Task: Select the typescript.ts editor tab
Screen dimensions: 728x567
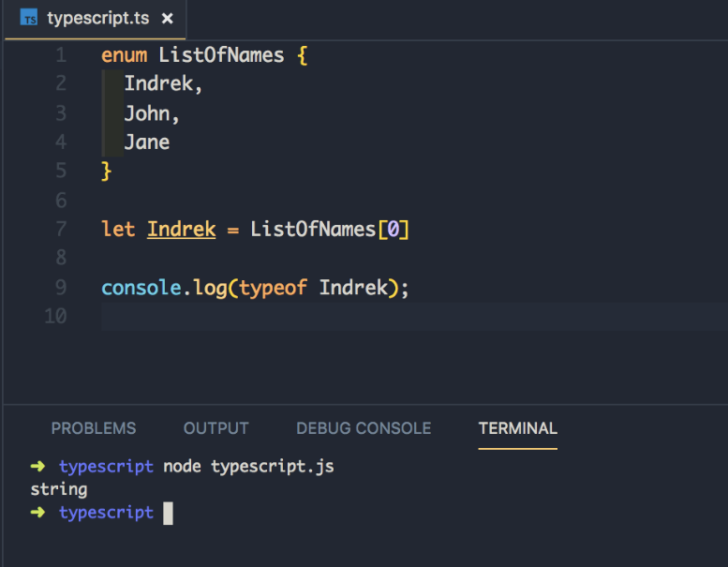Action: [x=95, y=20]
